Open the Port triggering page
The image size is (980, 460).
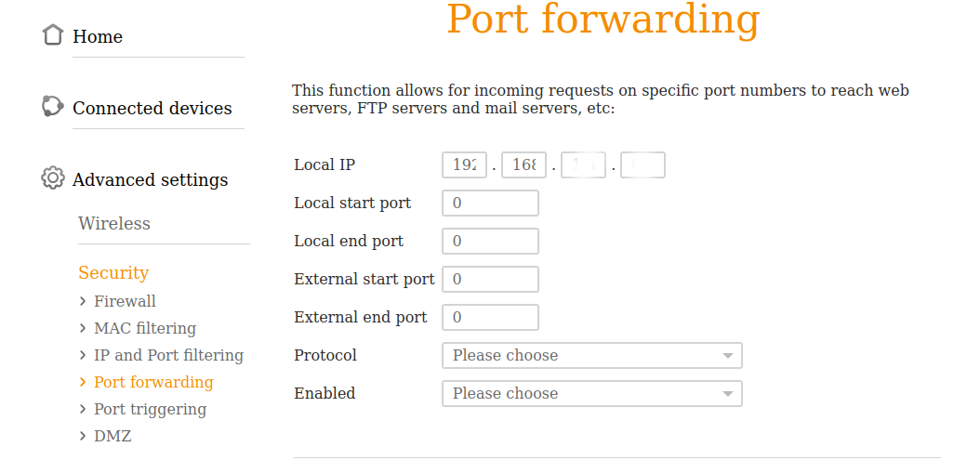(150, 409)
